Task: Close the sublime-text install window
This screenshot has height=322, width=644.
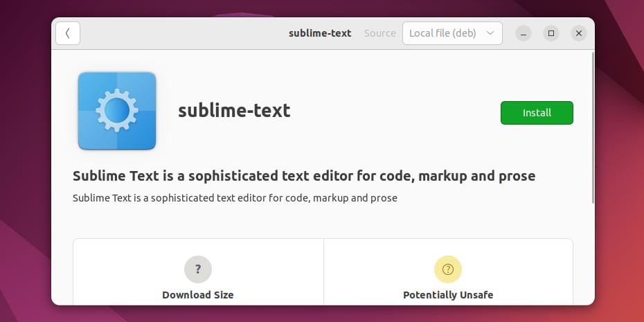Action: click(x=579, y=33)
